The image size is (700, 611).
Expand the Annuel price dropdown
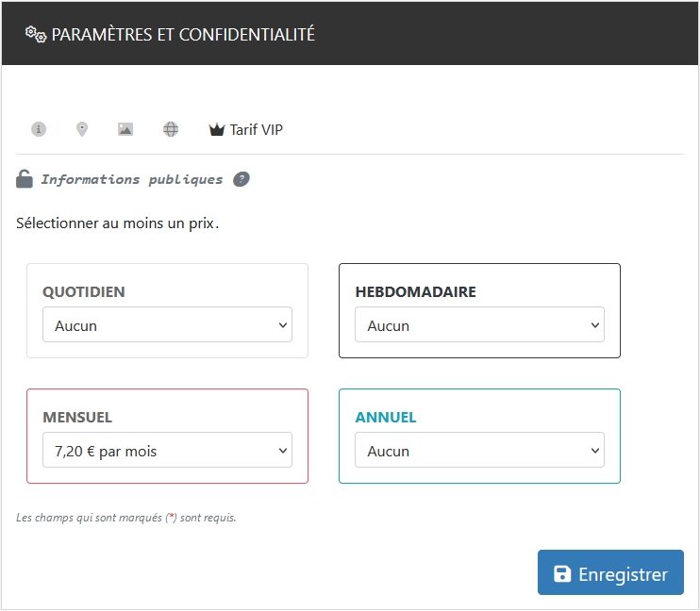[479, 451]
